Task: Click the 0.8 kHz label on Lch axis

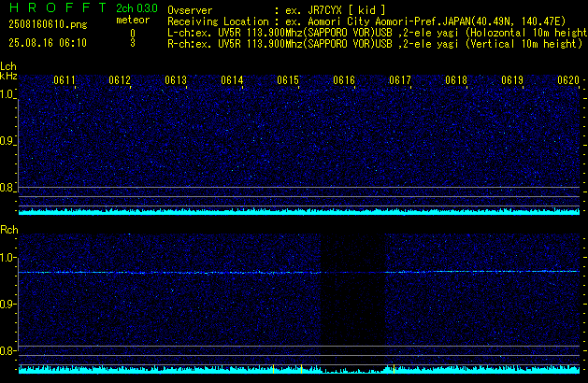Action: [7, 188]
